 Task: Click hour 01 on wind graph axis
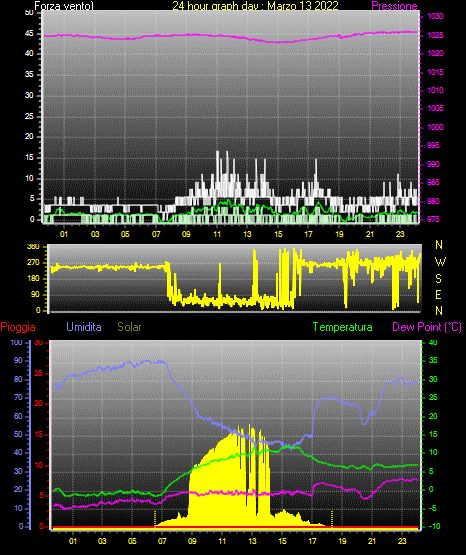pyautogui.click(x=64, y=234)
